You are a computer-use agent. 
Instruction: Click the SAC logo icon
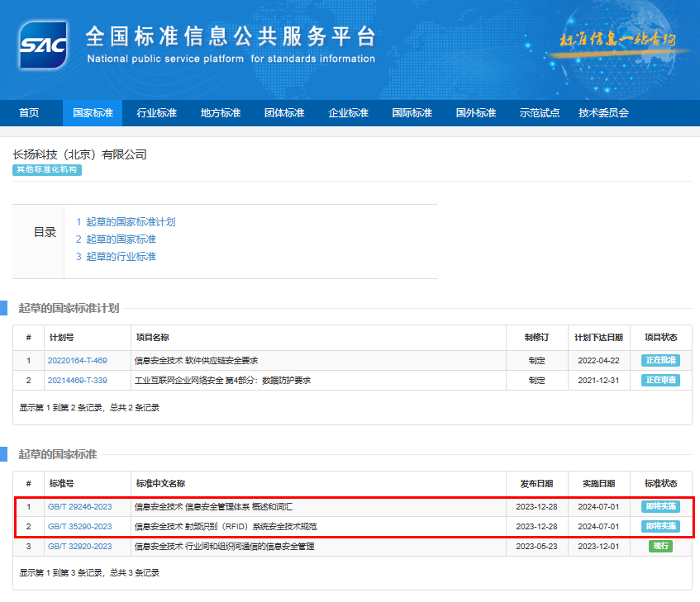(43, 45)
